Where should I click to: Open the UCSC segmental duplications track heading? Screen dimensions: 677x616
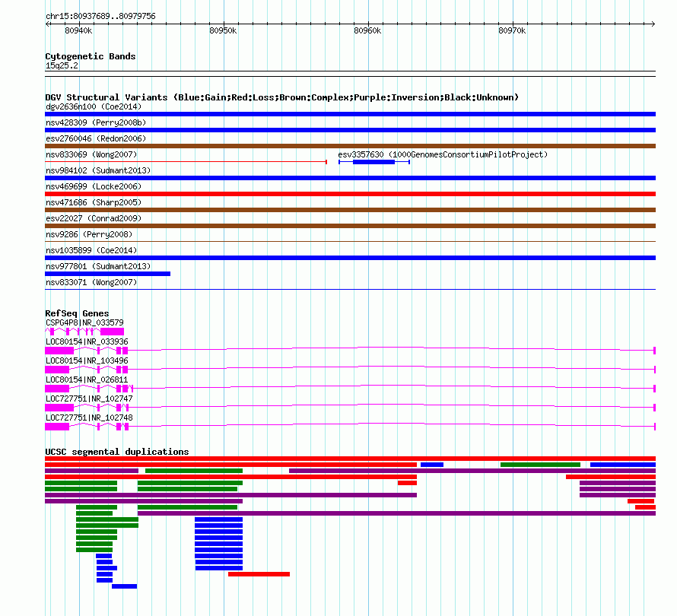[117, 452]
